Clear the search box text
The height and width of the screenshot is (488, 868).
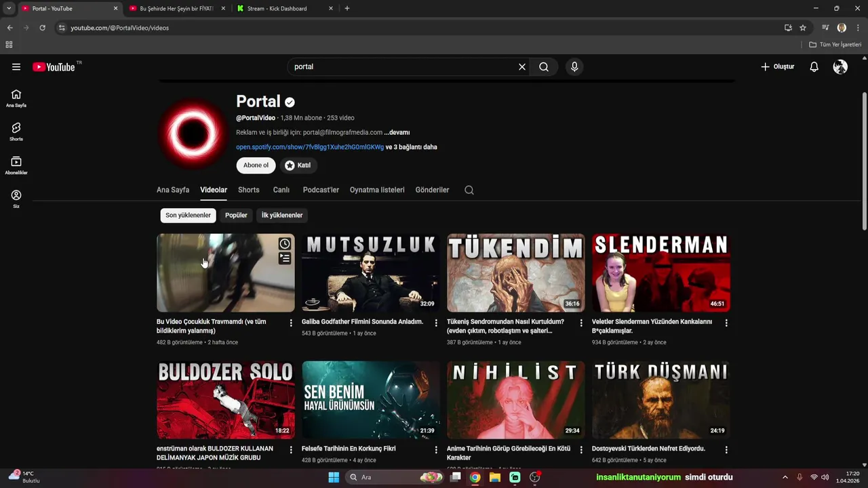click(522, 66)
